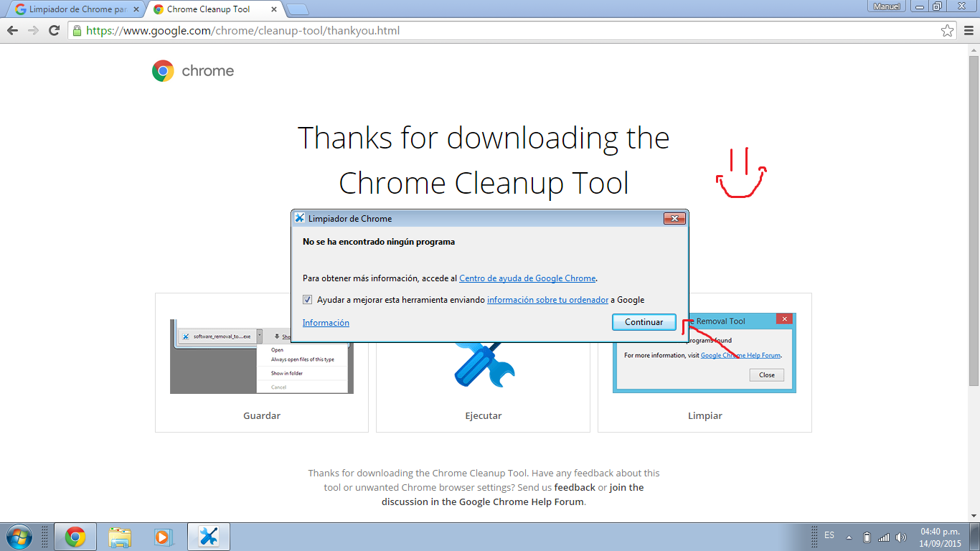The image size is (980, 551).
Task: Open the Chrome hamburger menu
Action: tap(968, 31)
